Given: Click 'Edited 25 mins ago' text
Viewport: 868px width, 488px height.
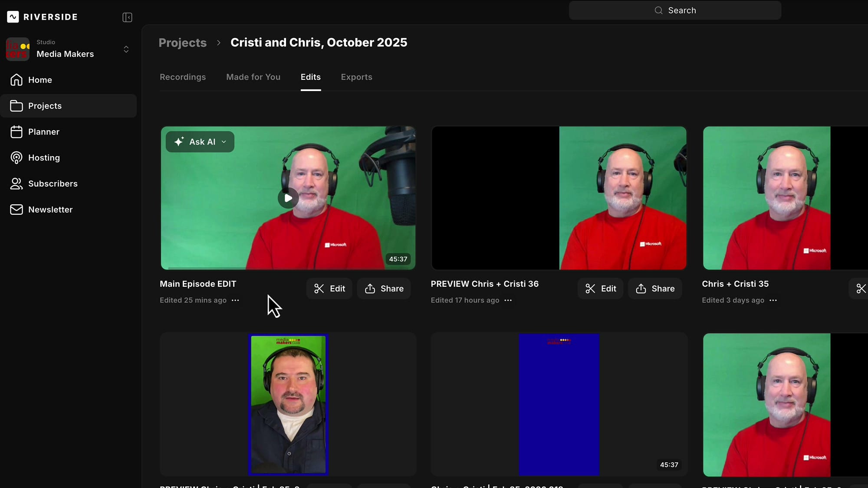Looking at the screenshot, I should [193, 300].
